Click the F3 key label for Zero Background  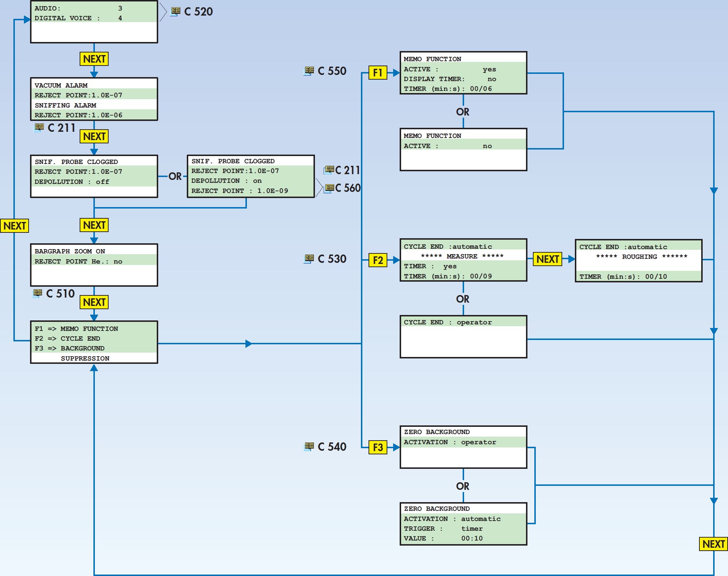(x=378, y=447)
